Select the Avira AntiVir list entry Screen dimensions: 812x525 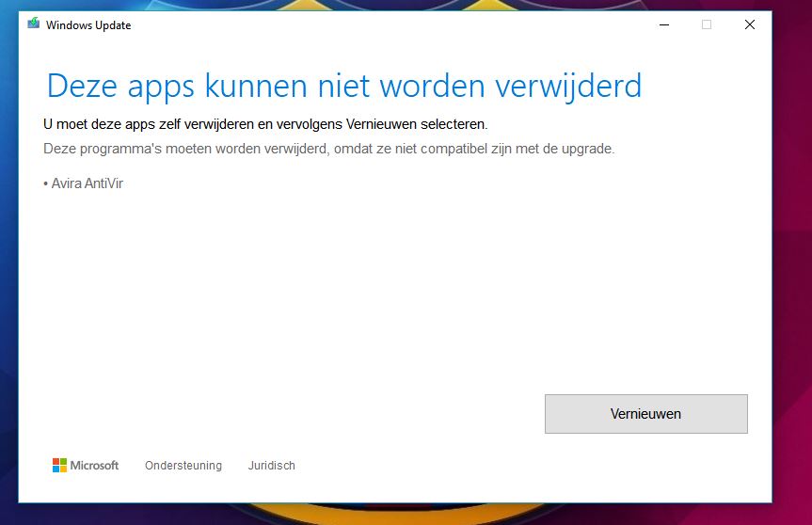(84, 183)
